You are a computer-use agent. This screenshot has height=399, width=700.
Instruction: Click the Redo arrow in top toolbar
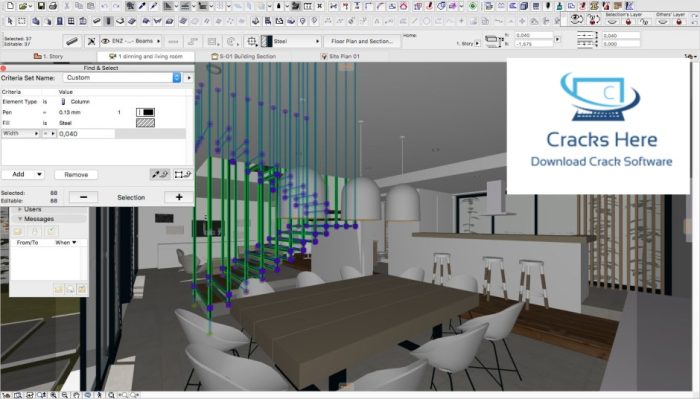coord(116,6)
